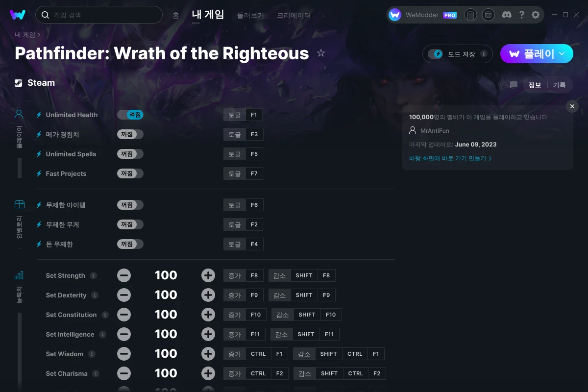Viewport: 588px width, 392px height.
Task: Show info for Set Strength
Action: coord(93,275)
